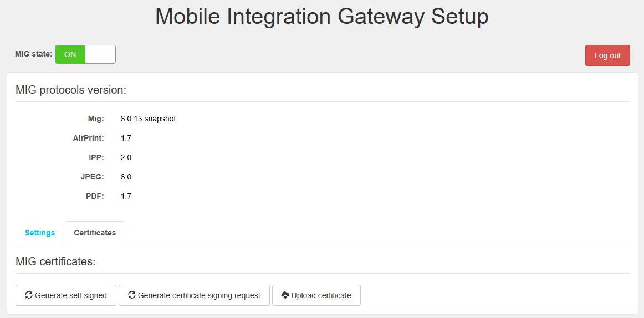644x318 pixels.
Task: Click the cloud upload icon
Action: (285, 295)
